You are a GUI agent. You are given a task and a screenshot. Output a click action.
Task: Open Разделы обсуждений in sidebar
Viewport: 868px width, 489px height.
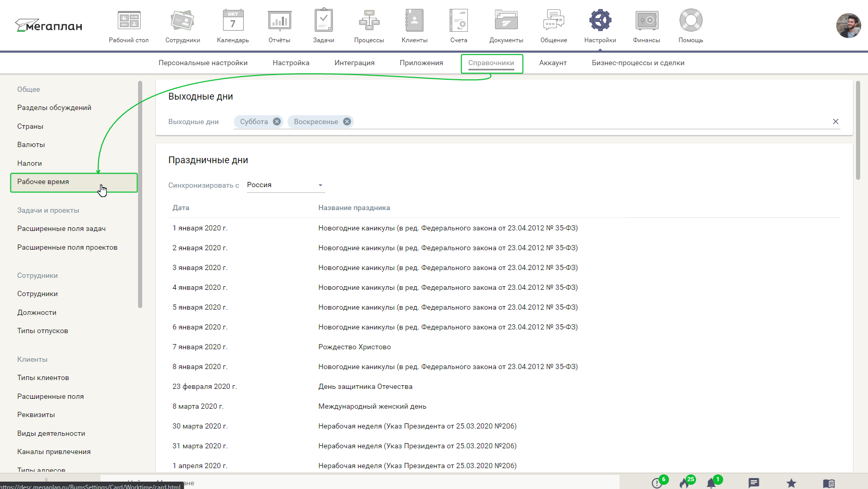coord(54,108)
